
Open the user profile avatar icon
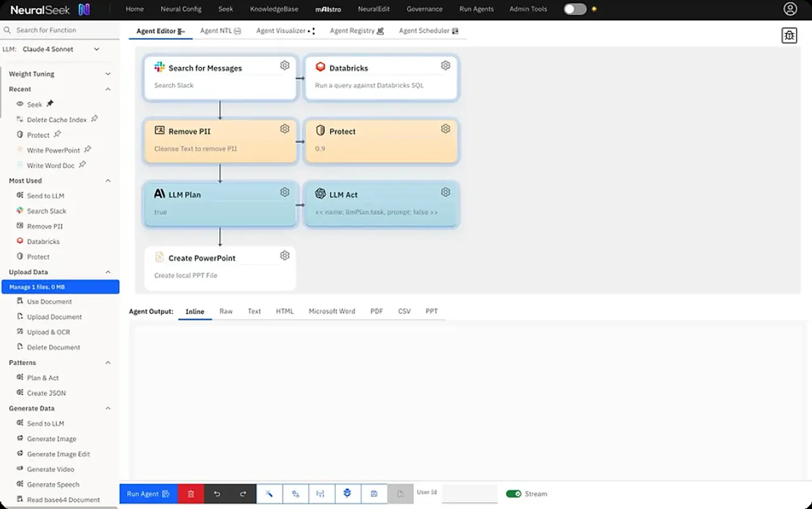pos(790,9)
